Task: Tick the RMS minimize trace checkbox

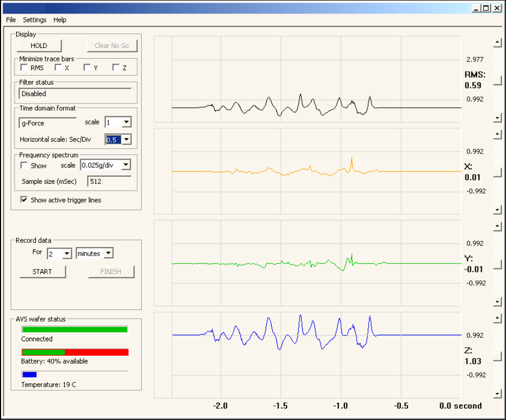Action: point(24,67)
